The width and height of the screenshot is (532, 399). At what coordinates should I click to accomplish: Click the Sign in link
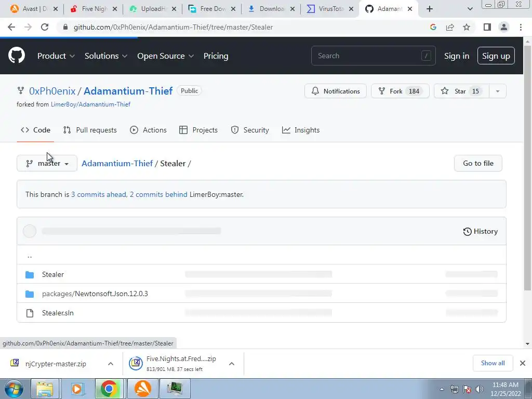point(457,56)
